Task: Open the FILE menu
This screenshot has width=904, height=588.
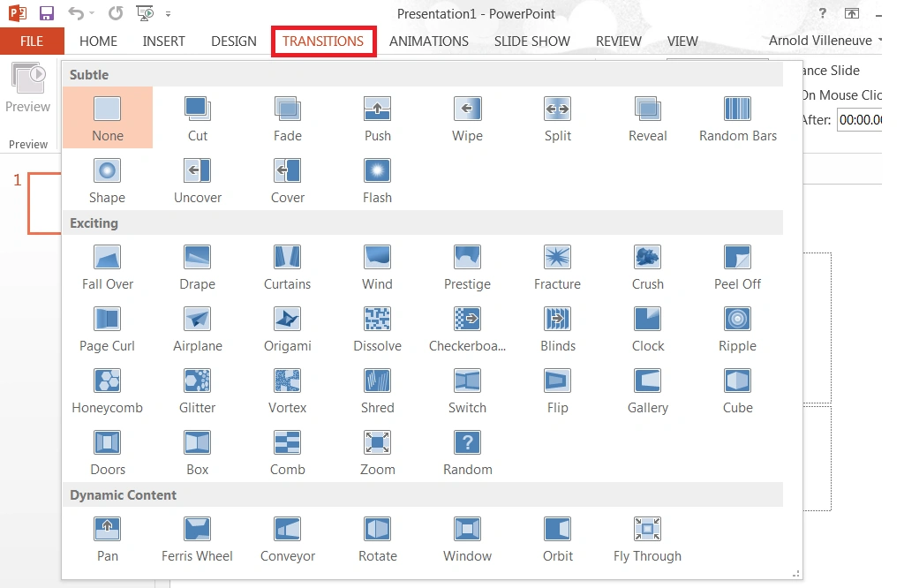Action: (x=32, y=41)
